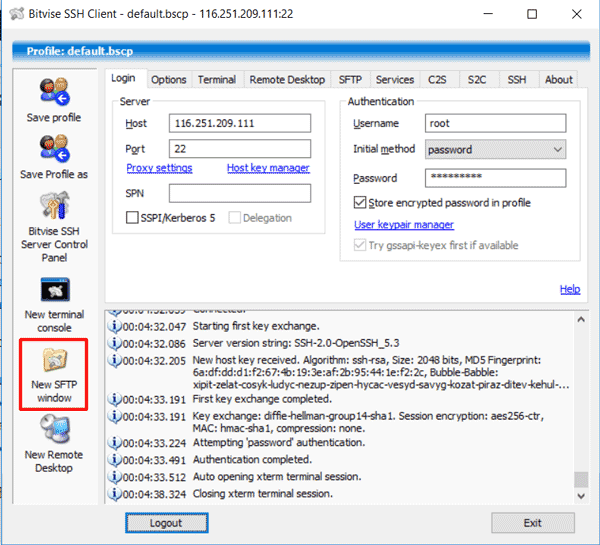This screenshot has width=600, height=545.
Task: Uncheck Store encrypted password in profile
Action: (x=360, y=202)
